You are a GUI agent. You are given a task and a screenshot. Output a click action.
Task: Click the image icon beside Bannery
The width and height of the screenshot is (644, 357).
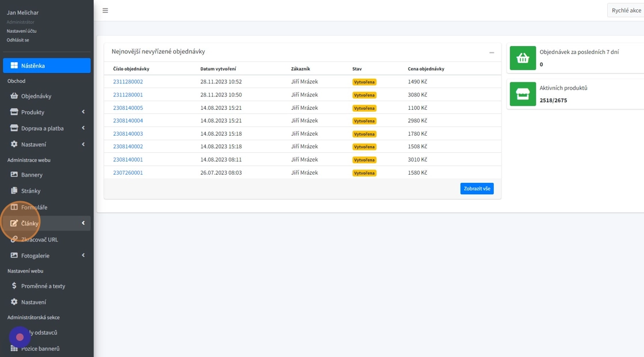[x=14, y=175]
